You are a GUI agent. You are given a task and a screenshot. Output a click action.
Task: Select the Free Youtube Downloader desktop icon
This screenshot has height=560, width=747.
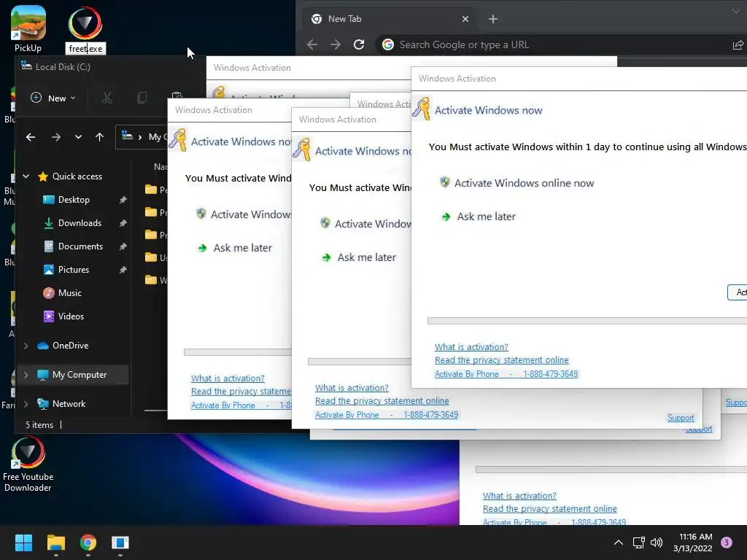coord(28,464)
